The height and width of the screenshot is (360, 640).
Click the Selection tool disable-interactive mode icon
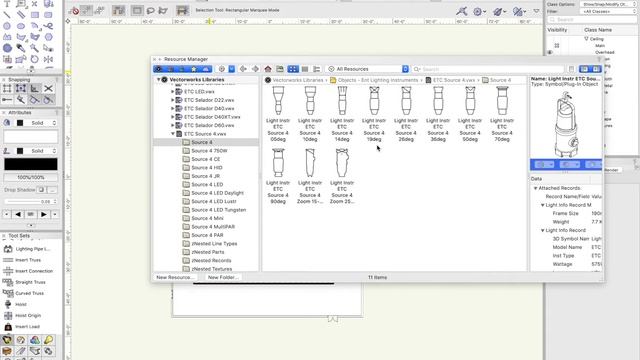75,11
